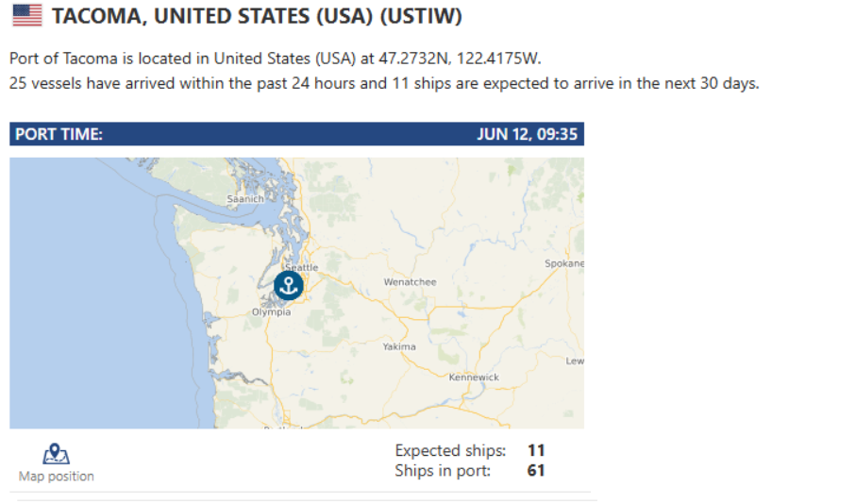
Task: Click the Ships in port label
Action: point(443,470)
